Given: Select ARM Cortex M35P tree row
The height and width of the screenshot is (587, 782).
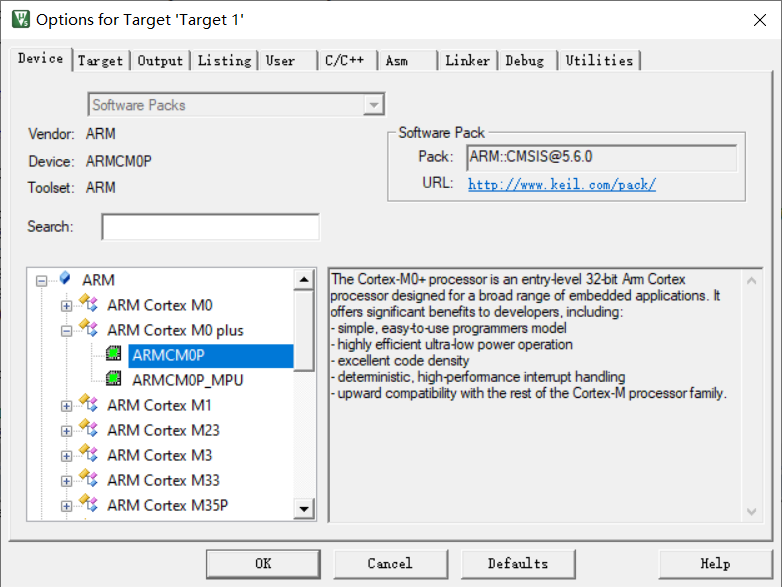Looking at the screenshot, I should [x=168, y=506].
